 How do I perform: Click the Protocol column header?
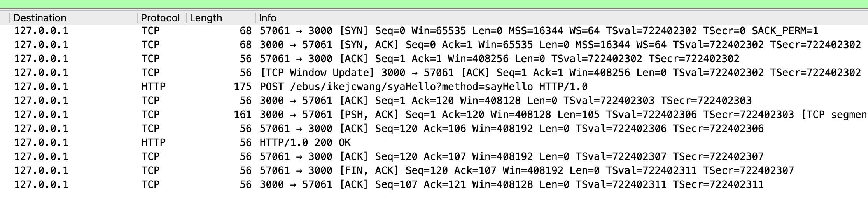(x=160, y=18)
